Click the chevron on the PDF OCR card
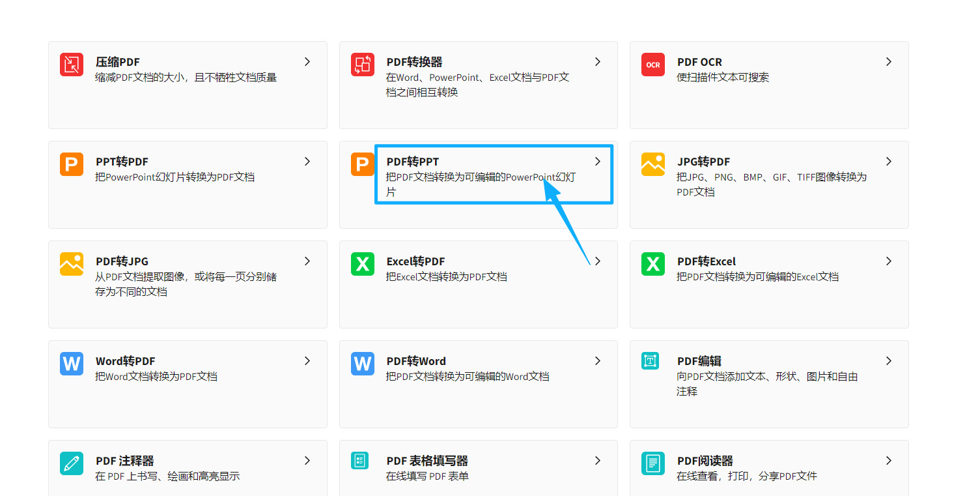The height and width of the screenshot is (496, 980). [x=888, y=61]
